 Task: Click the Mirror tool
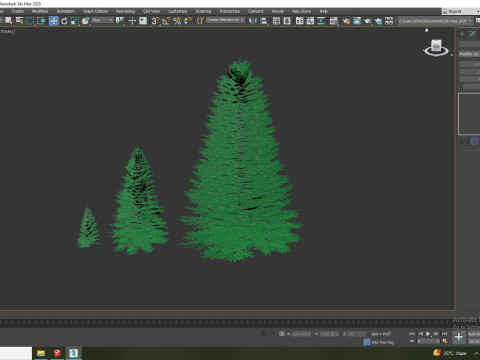coord(253,21)
